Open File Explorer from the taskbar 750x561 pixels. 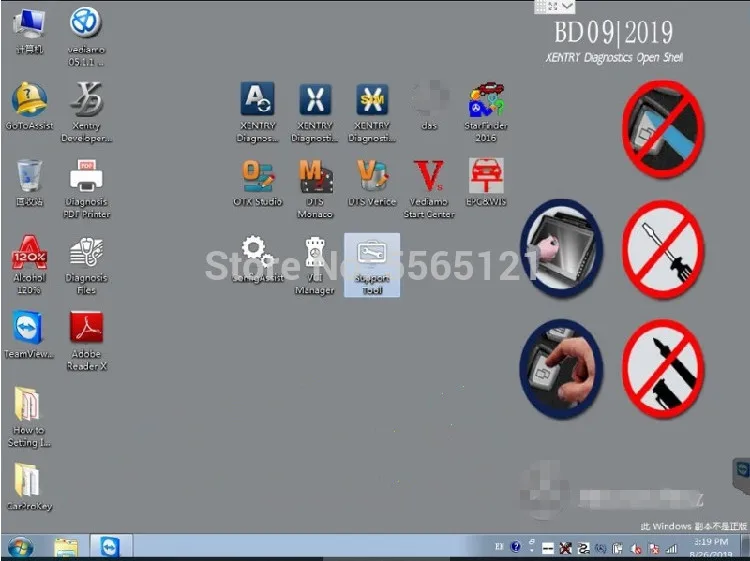[66, 547]
